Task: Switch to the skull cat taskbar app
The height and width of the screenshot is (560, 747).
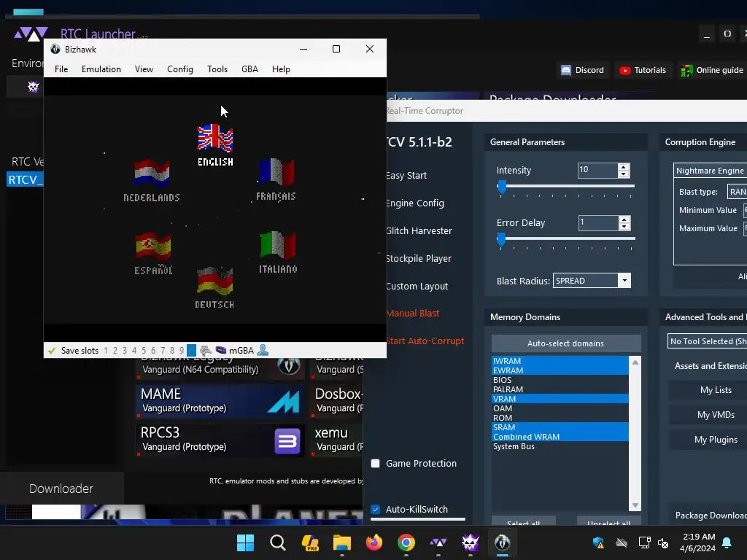Action: (x=471, y=542)
